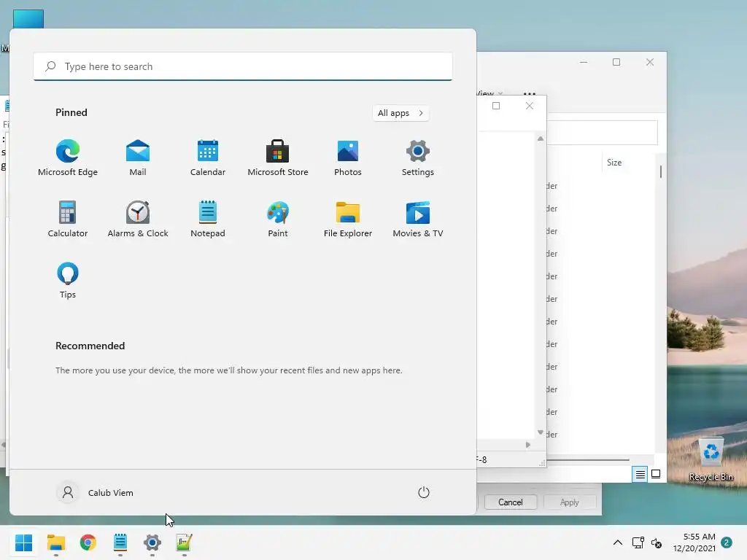The width and height of the screenshot is (747, 560).
Task: Click the Windows Start button on taskbar
Action: 24,542
